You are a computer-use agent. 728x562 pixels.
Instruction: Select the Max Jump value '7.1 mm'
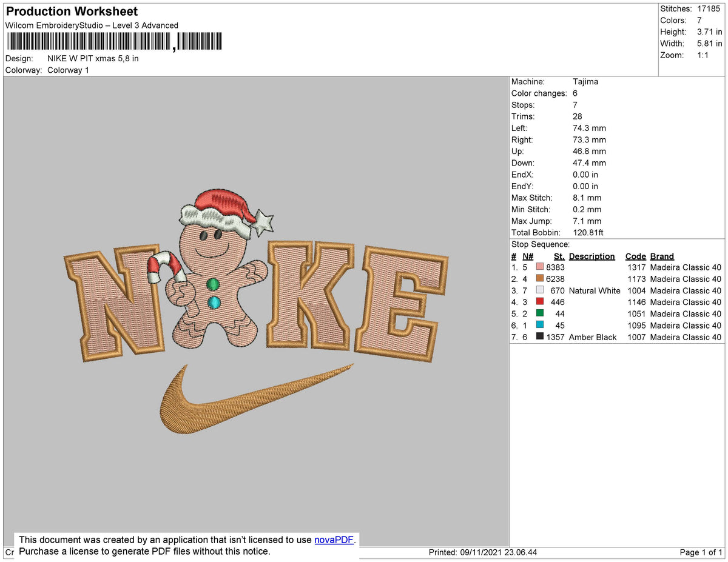click(587, 221)
